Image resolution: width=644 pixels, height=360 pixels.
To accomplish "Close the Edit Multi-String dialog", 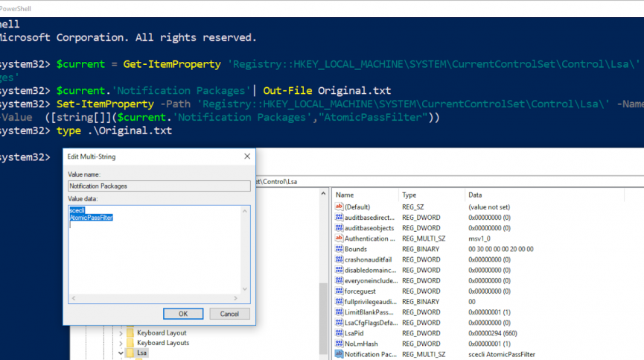I will tap(246, 157).
